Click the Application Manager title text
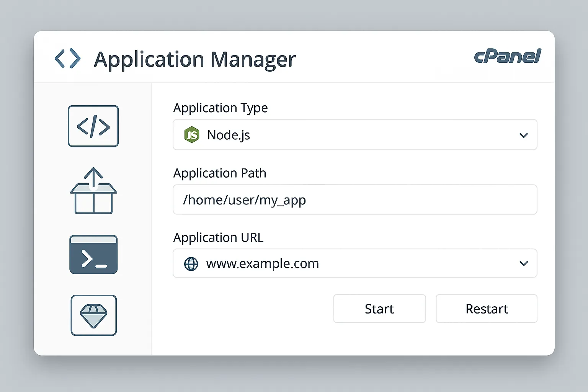The width and height of the screenshot is (588, 392). click(195, 59)
